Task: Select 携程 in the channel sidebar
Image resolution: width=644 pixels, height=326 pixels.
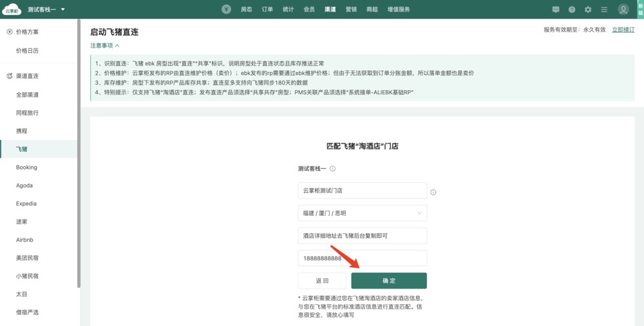Action: (x=22, y=131)
